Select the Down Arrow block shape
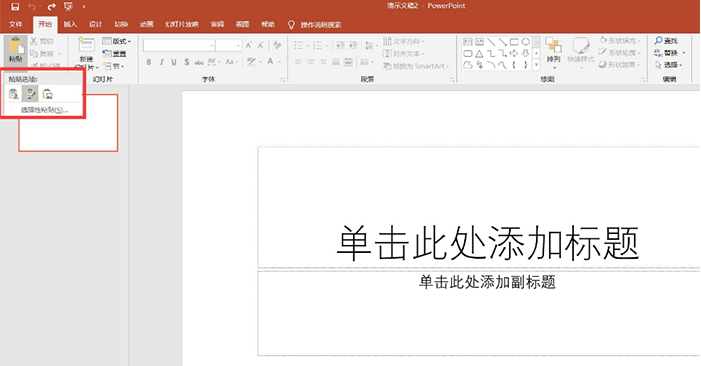 [526, 54]
